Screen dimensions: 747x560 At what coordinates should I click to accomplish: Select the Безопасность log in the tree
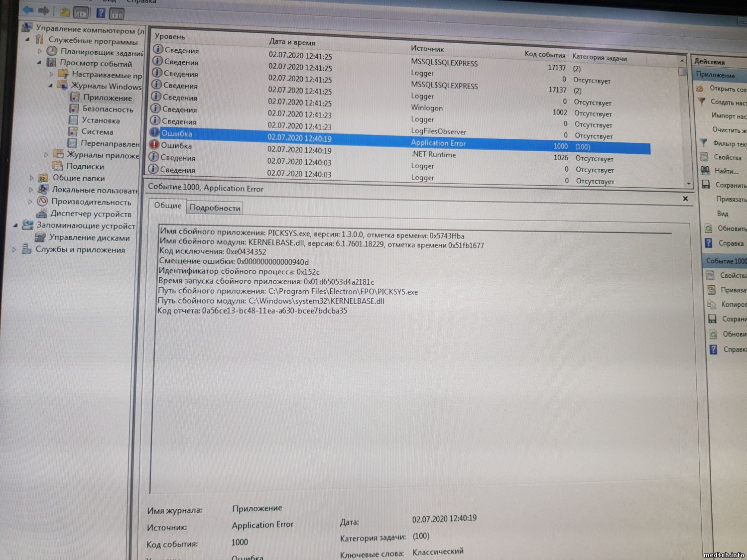tap(107, 109)
